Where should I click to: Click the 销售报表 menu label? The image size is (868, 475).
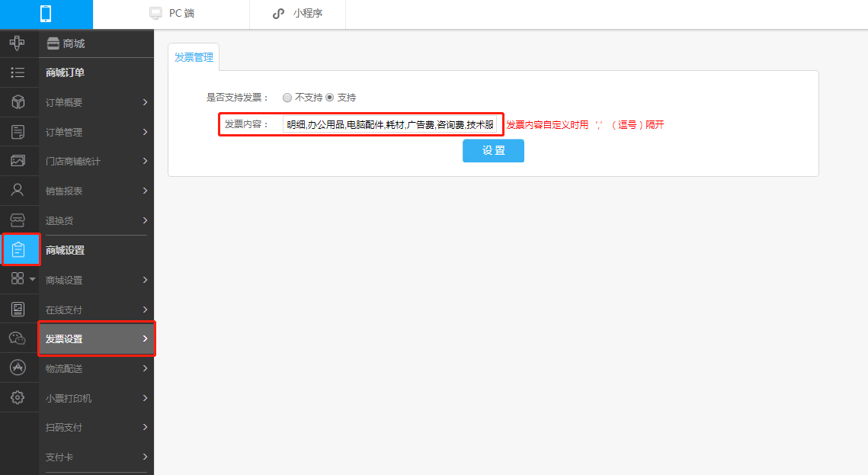pos(64,191)
